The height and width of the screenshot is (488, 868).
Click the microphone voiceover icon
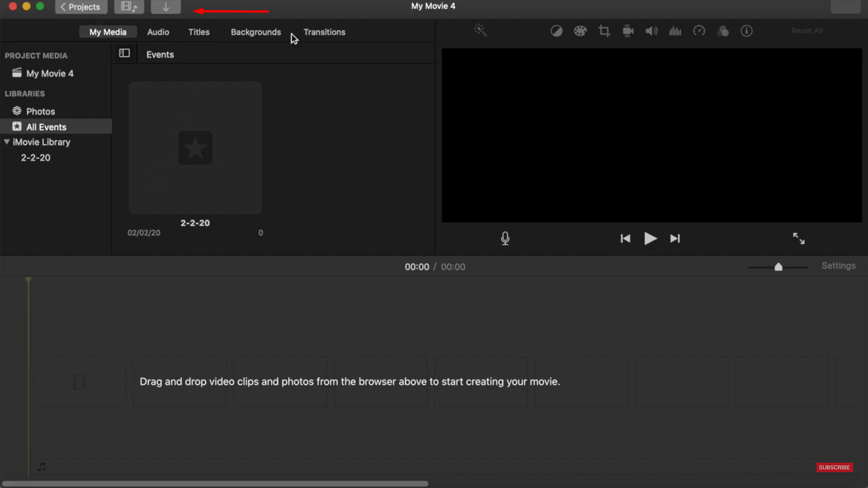505,238
